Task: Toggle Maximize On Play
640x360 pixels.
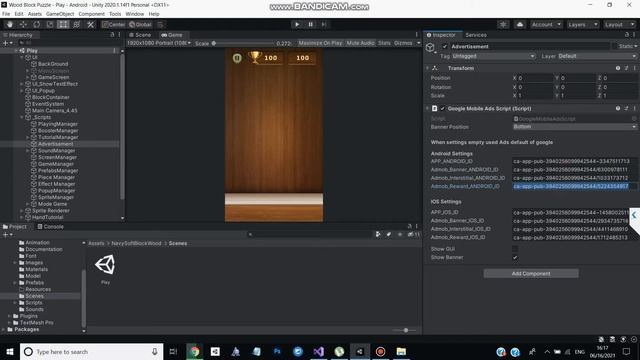Action: pos(320,43)
